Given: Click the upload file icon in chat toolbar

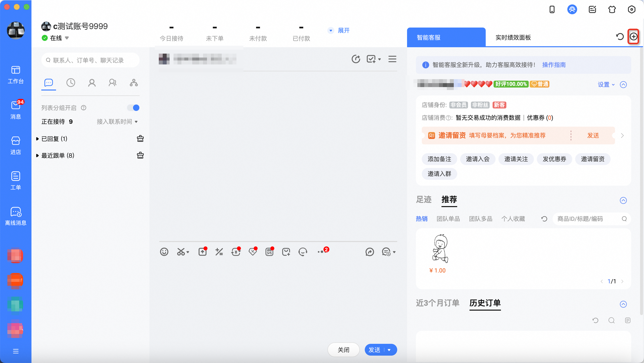Looking at the screenshot, I should tap(203, 252).
